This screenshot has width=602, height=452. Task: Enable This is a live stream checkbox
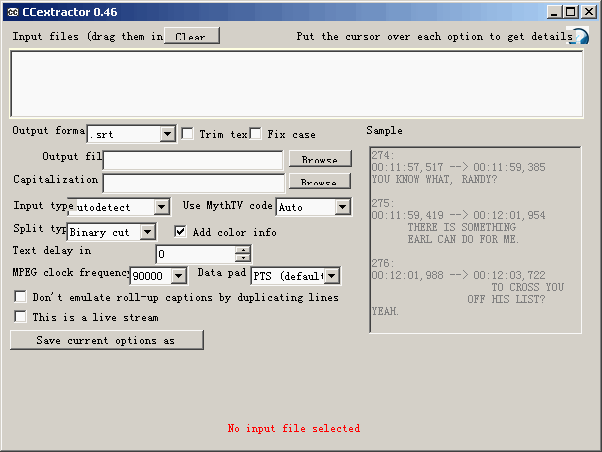(x=20, y=317)
